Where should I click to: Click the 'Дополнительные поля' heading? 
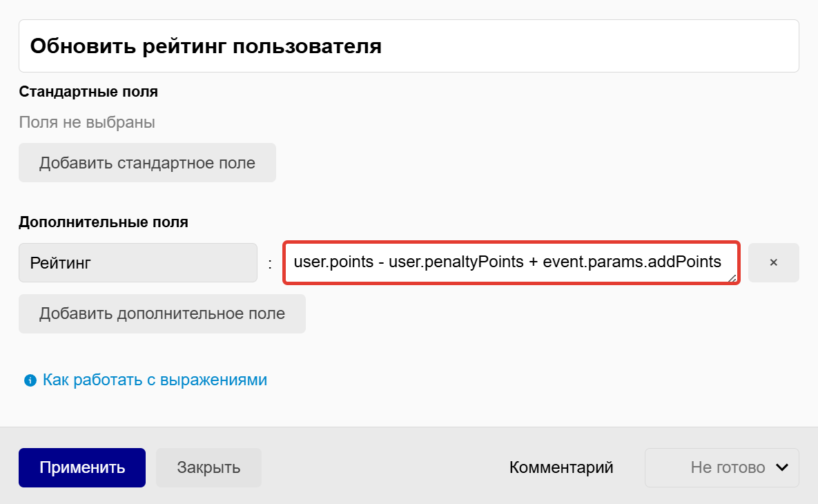coord(104,222)
